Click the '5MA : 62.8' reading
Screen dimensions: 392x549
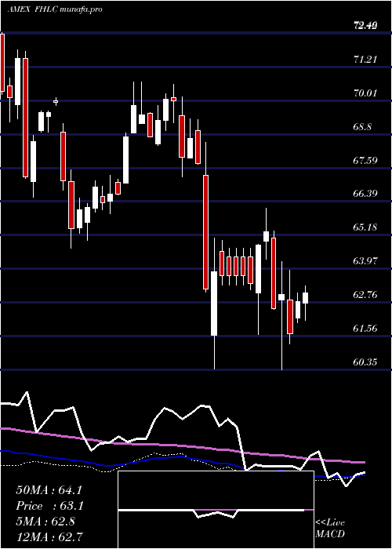(x=45, y=522)
